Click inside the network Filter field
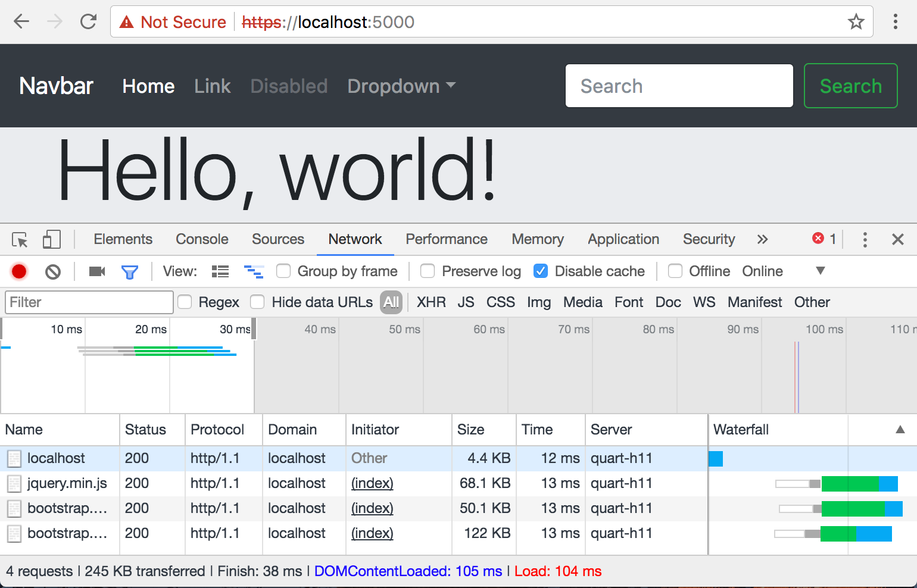The width and height of the screenshot is (917, 588). click(88, 302)
